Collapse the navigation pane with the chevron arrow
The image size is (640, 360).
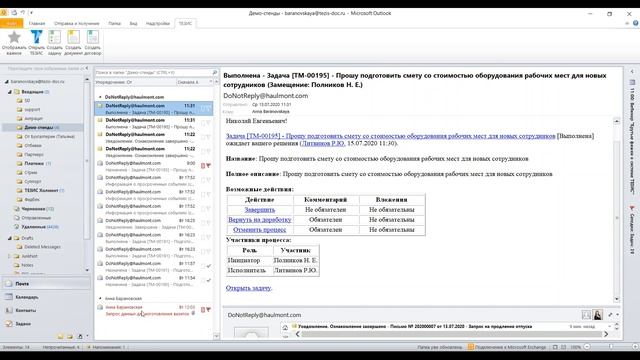[x=87, y=69]
